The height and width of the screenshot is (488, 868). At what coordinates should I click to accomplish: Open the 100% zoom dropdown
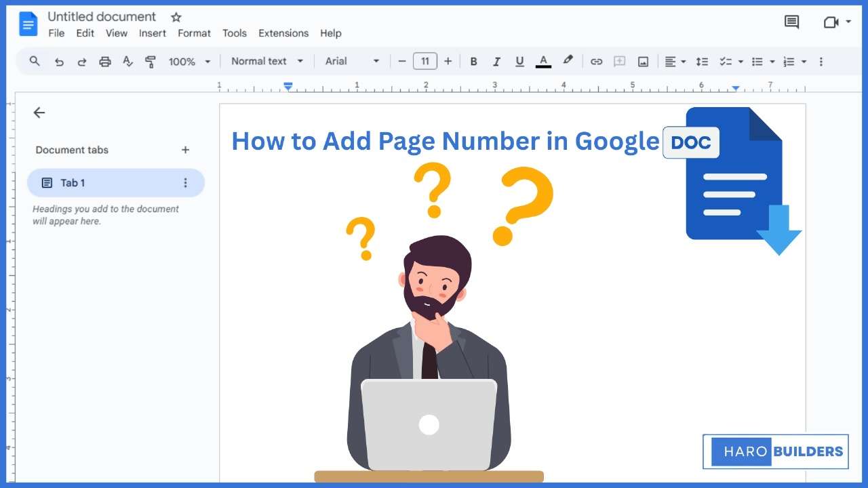[x=190, y=62]
